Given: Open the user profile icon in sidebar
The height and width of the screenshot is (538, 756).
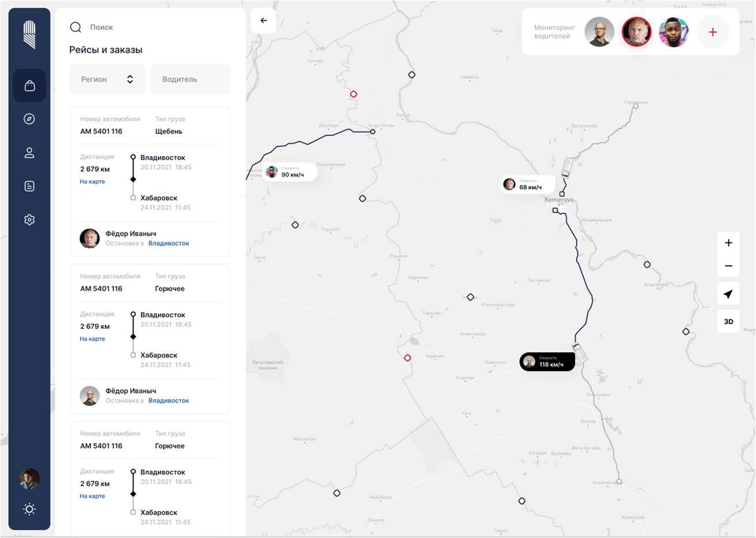Looking at the screenshot, I should click(29, 153).
